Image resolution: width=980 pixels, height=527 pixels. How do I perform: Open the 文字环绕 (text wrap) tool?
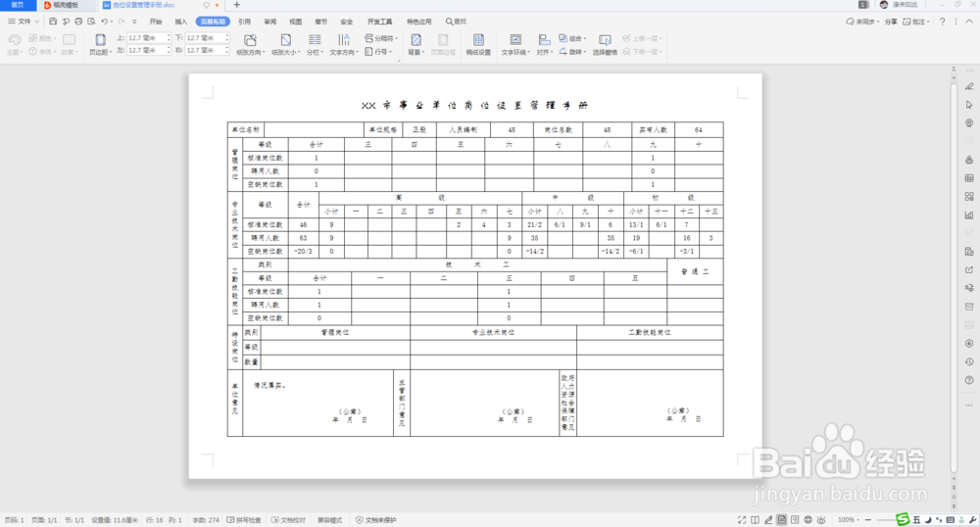(x=515, y=44)
